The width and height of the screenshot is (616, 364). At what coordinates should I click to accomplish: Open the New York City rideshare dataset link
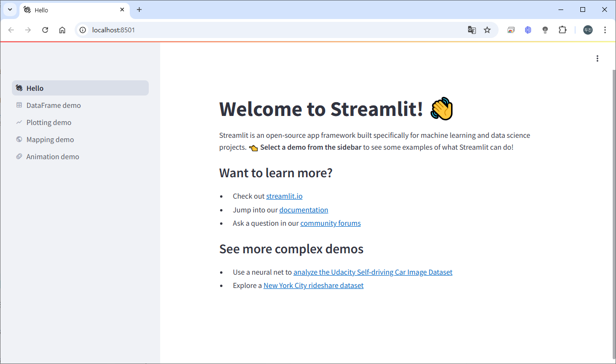click(x=314, y=286)
